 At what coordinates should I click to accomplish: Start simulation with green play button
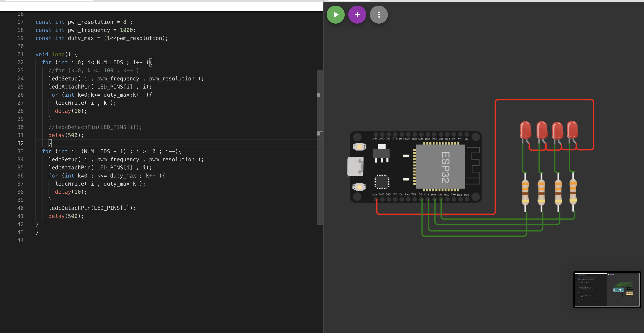335,15
